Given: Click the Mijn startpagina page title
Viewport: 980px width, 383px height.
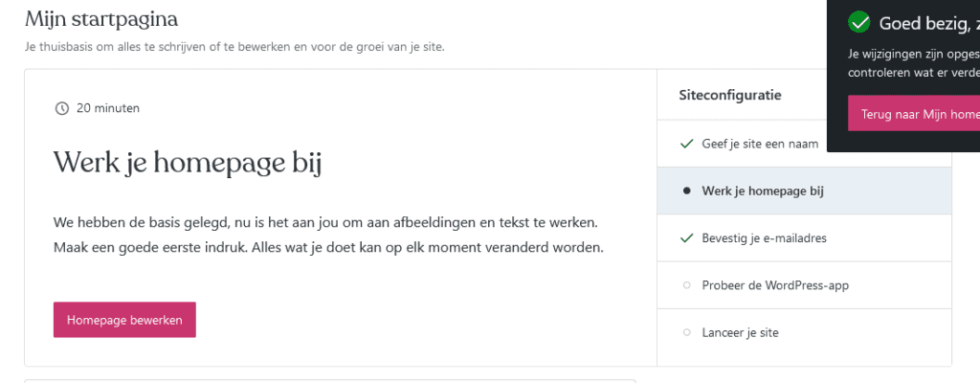Looking at the screenshot, I should point(101,19).
